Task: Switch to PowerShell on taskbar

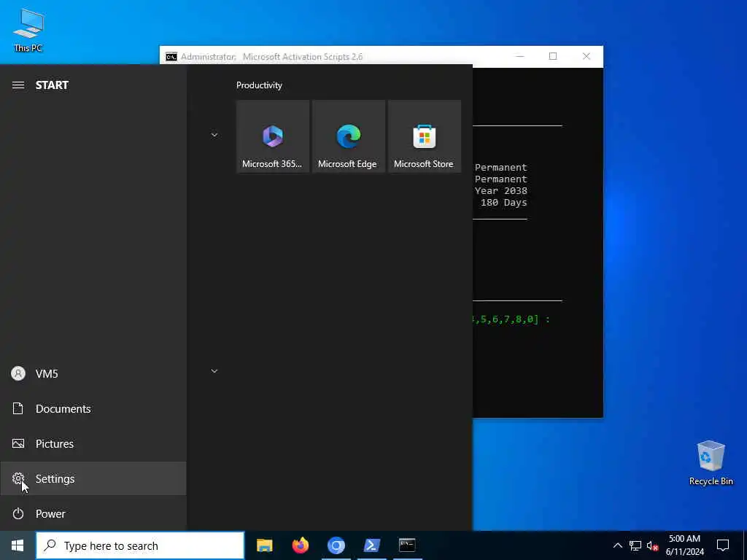Action: (371, 545)
